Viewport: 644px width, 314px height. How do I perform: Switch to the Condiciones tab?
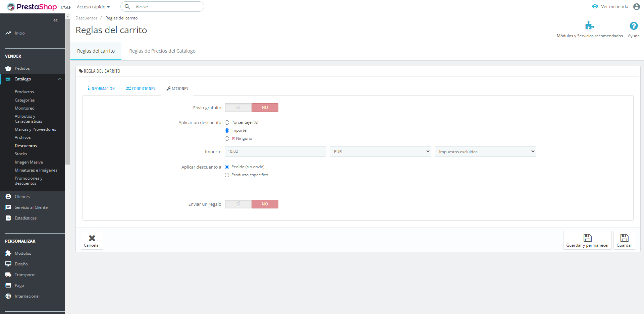click(141, 89)
